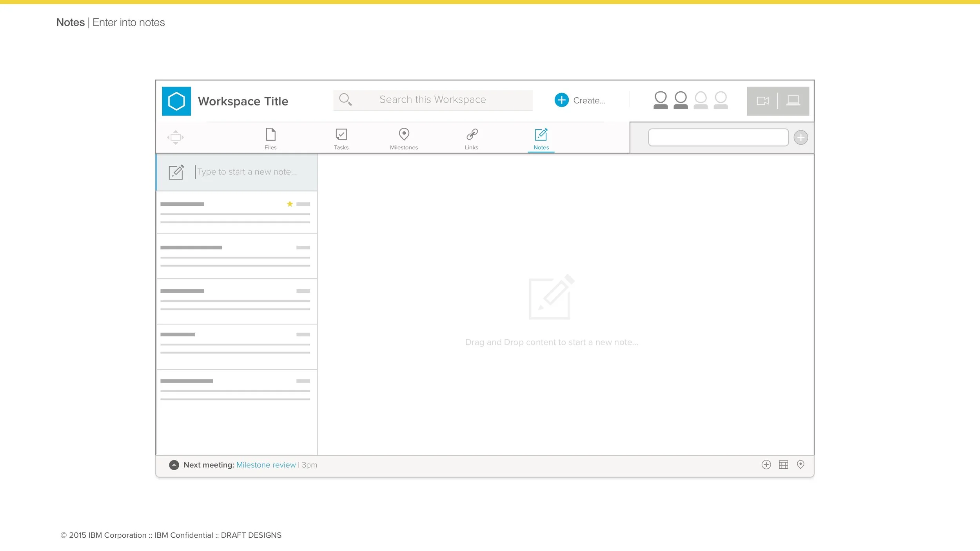Screen dimensions: 980x551
Task: Click the move/pan arrows icon
Action: click(x=176, y=137)
